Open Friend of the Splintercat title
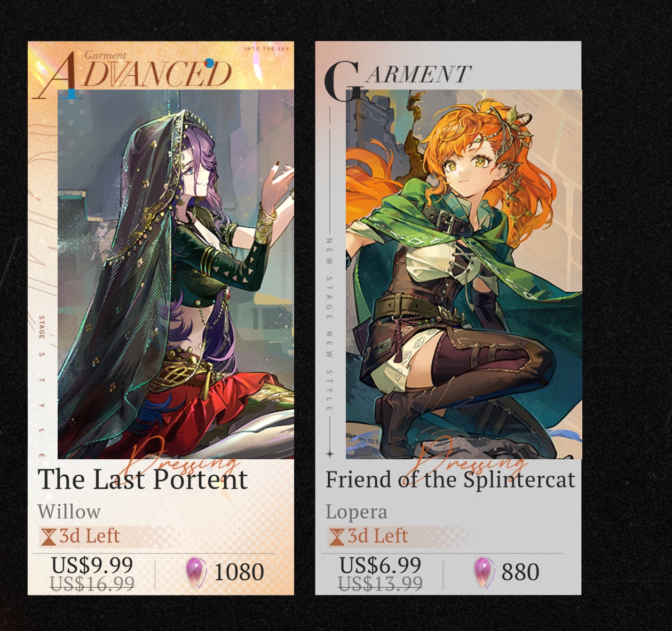 (x=450, y=480)
